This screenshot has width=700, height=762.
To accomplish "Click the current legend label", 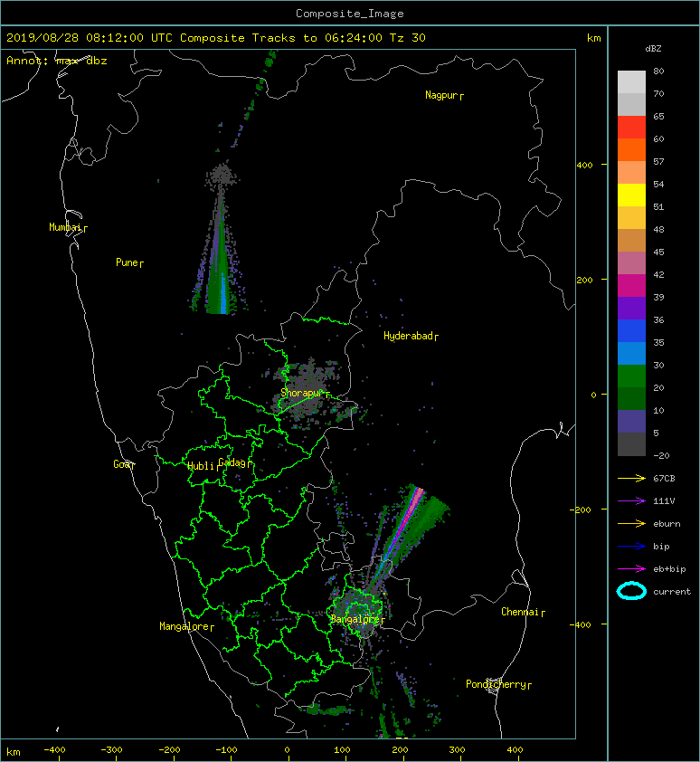I will pos(672,592).
